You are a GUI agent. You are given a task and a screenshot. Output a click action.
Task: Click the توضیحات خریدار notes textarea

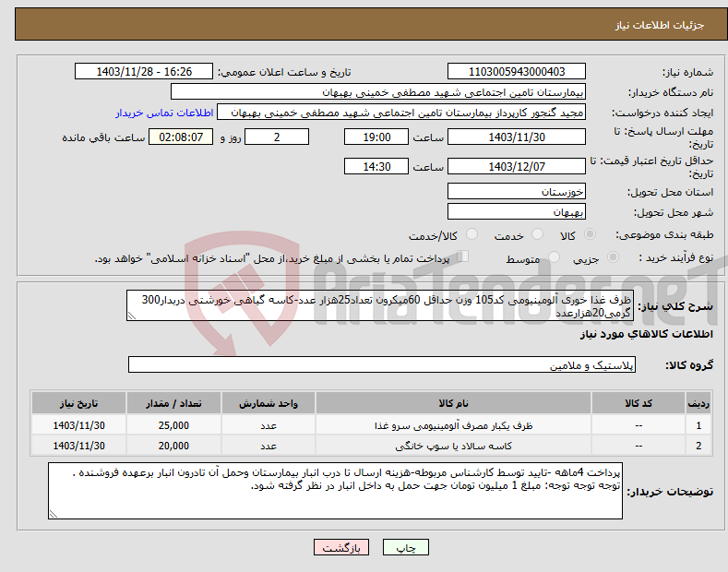click(x=335, y=491)
